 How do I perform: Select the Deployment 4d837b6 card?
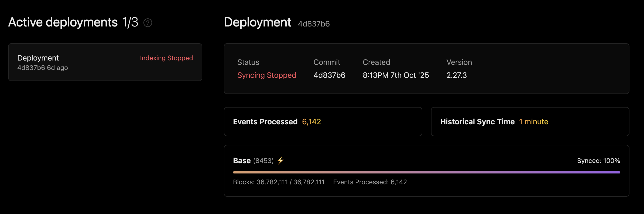(x=105, y=62)
